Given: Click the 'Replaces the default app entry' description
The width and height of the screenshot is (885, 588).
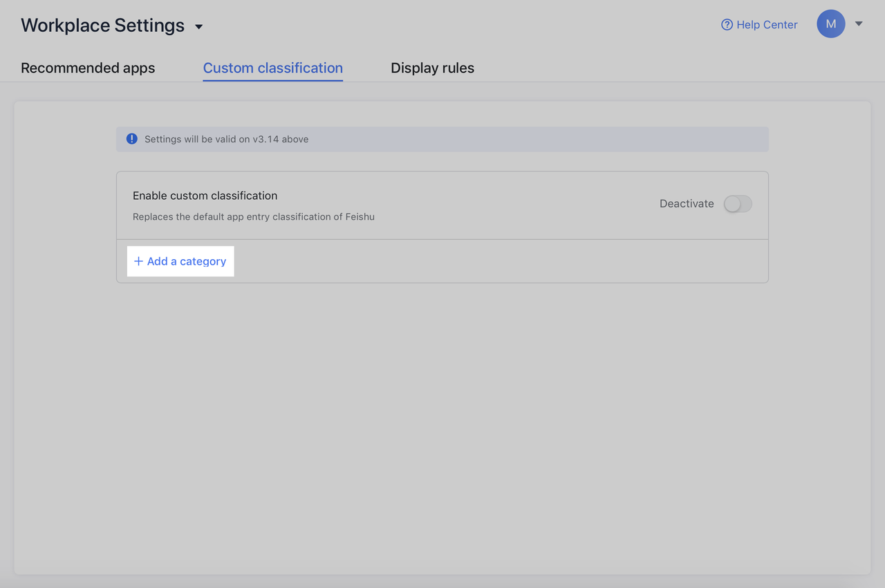Looking at the screenshot, I should (253, 217).
